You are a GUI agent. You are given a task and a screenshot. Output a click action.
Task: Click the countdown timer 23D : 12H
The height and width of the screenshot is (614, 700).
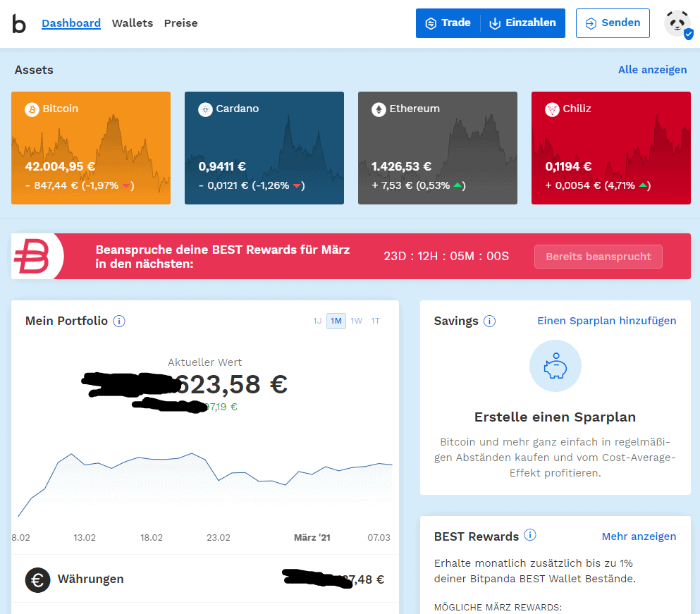(446, 257)
